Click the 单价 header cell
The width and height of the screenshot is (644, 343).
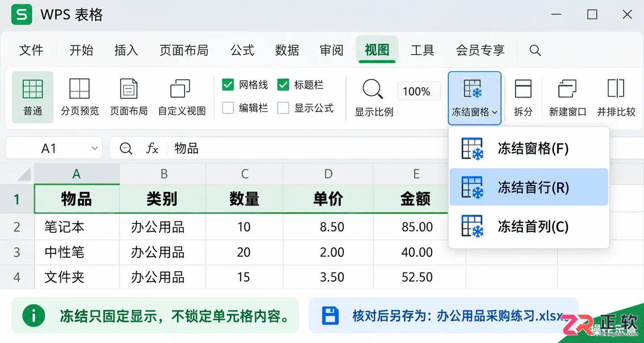[328, 199]
